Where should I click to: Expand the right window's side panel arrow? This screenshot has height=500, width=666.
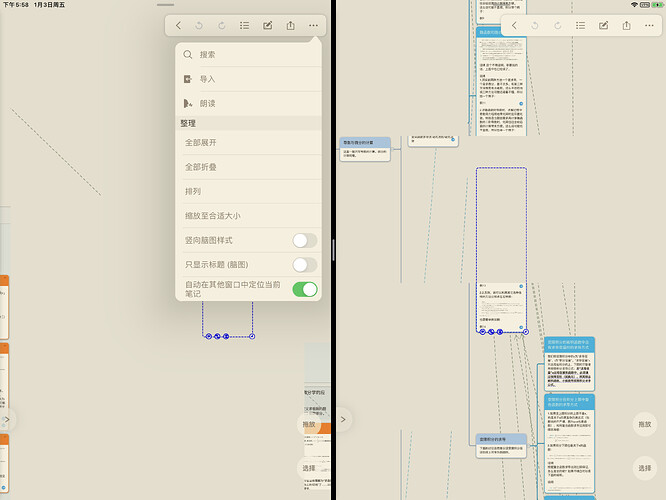point(343,420)
